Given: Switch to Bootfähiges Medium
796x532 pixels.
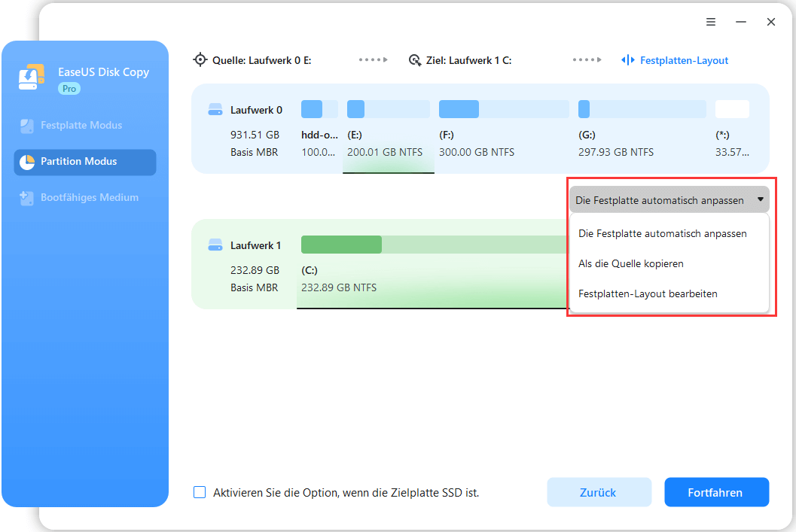Looking at the screenshot, I should (85, 198).
